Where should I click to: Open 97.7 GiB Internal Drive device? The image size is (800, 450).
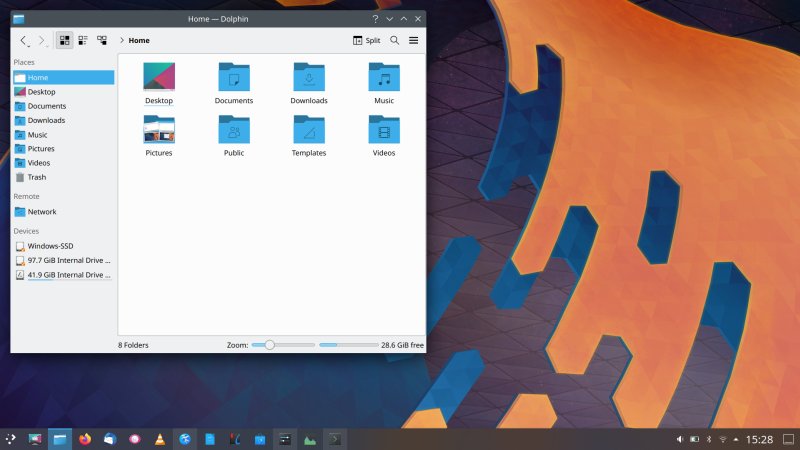(63, 260)
